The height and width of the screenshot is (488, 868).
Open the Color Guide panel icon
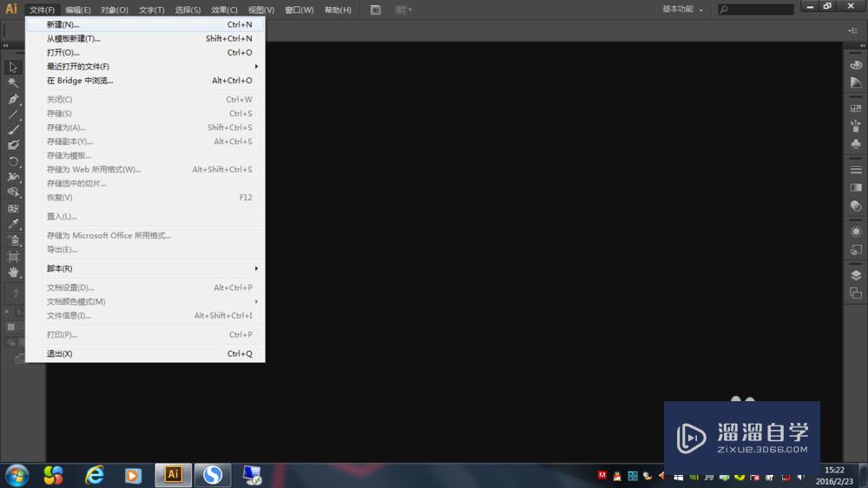[856, 82]
